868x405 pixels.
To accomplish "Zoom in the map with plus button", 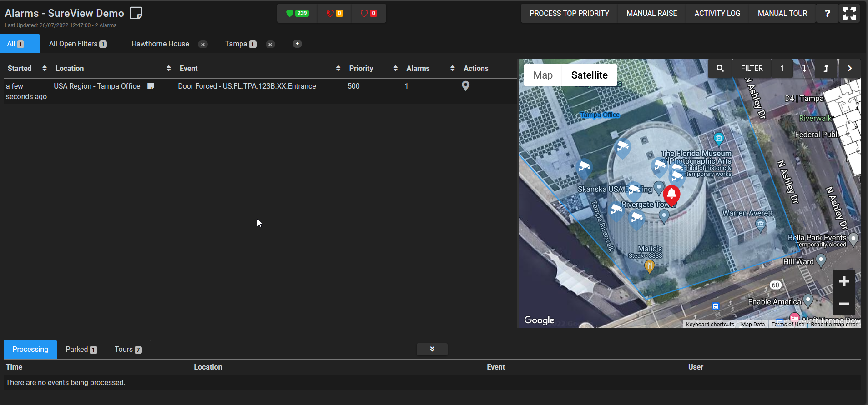I will 844,282.
